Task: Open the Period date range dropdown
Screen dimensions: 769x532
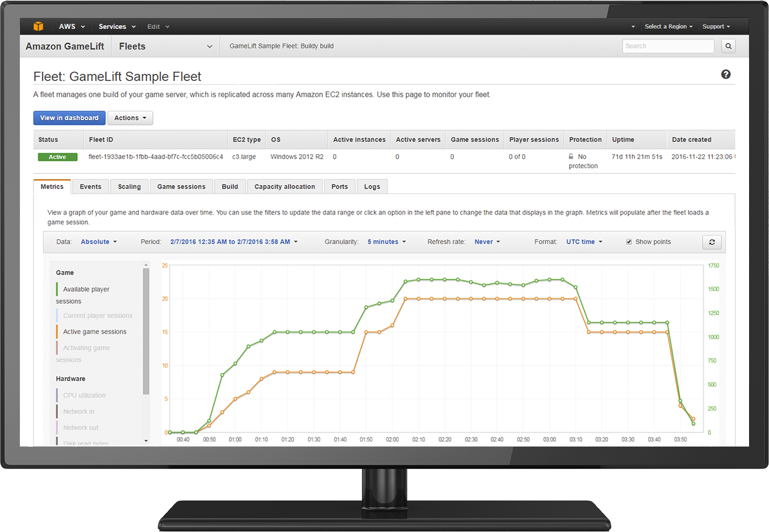Action: coord(234,242)
